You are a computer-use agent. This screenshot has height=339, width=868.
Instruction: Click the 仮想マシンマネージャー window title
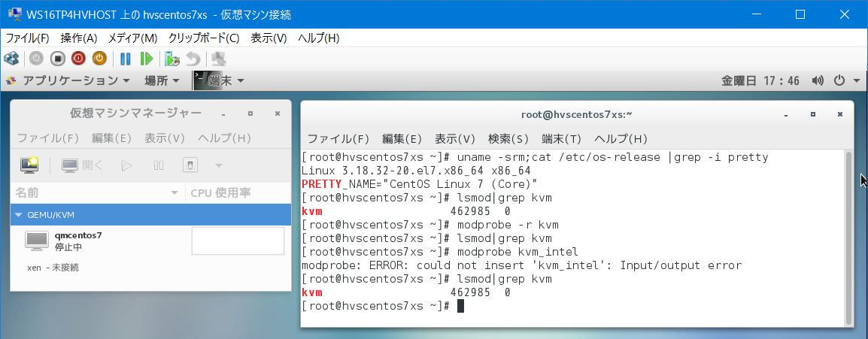click(x=135, y=114)
